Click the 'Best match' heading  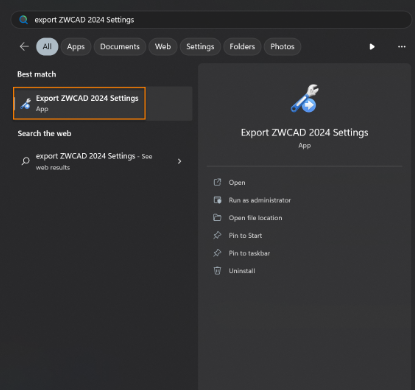(37, 74)
